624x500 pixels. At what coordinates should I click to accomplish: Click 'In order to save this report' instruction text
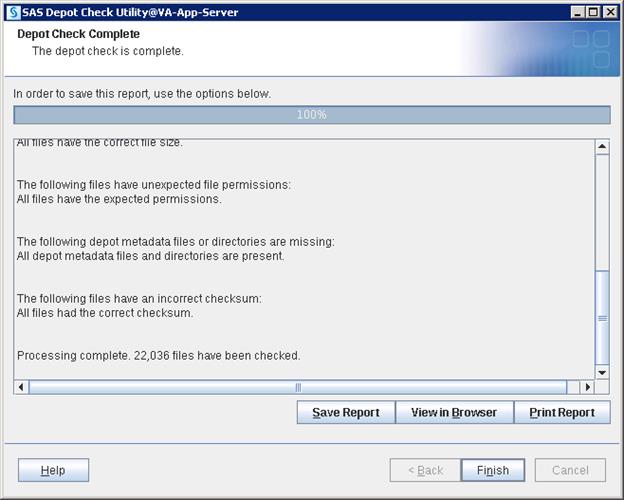[142, 94]
